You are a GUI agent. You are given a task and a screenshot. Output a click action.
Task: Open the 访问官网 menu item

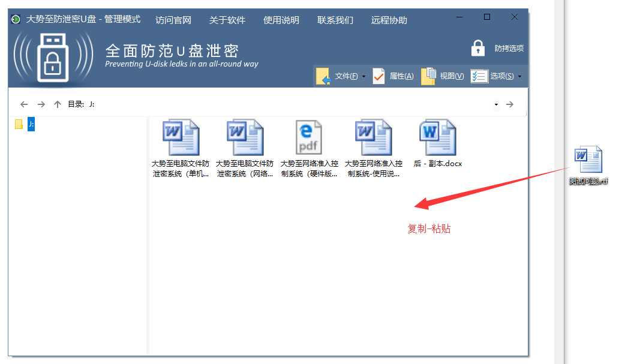pos(173,20)
